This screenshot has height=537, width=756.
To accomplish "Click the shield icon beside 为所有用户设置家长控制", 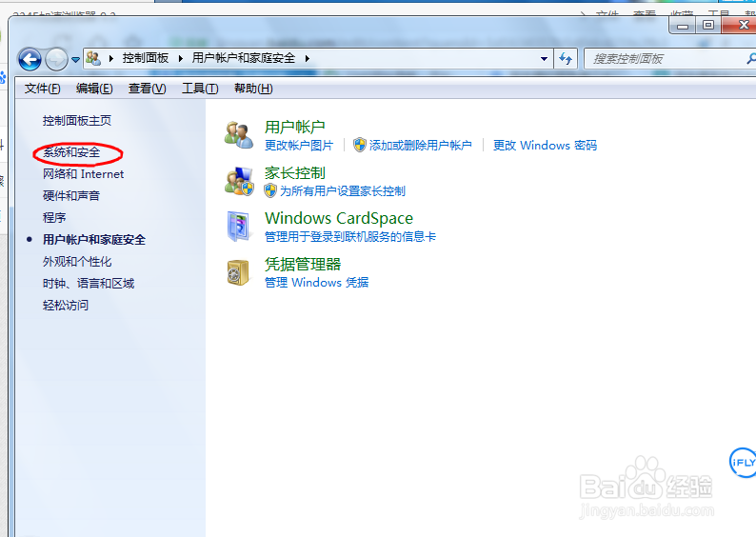I will (270, 190).
